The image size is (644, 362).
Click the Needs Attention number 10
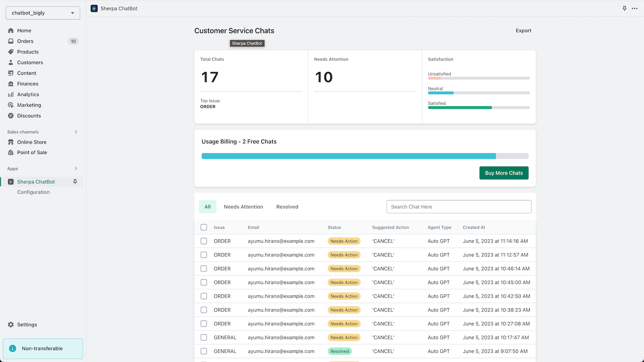(x=324, y=77)
